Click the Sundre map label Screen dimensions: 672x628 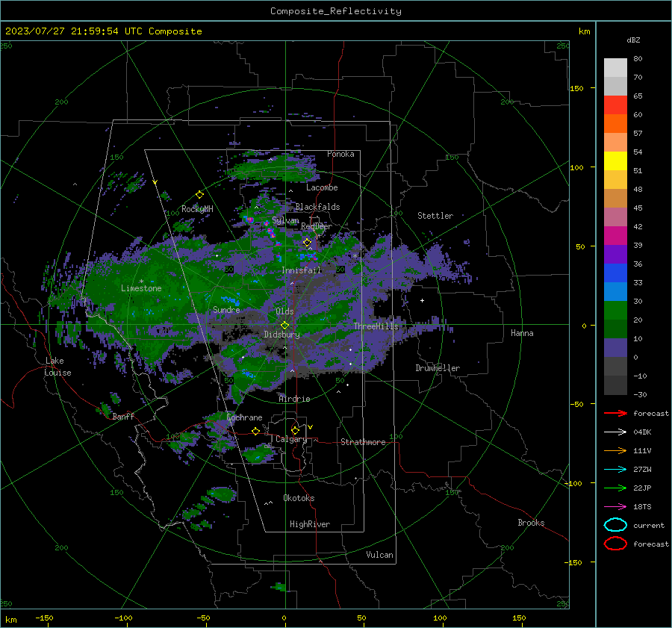click(226, 310)
